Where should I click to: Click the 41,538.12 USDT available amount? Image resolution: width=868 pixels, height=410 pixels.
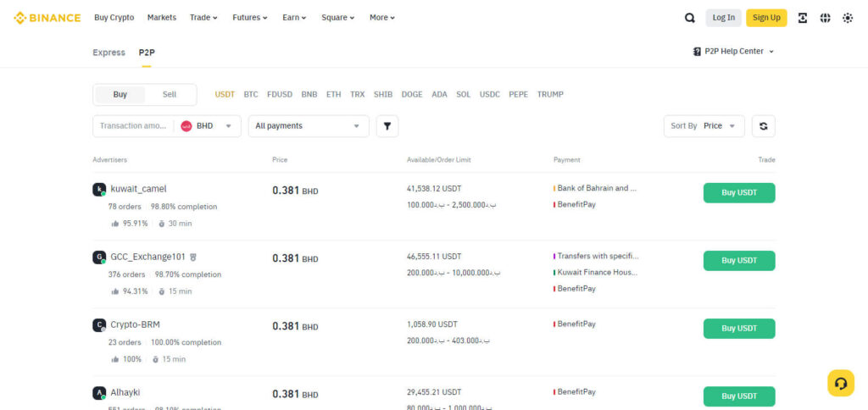pos(434,189)
